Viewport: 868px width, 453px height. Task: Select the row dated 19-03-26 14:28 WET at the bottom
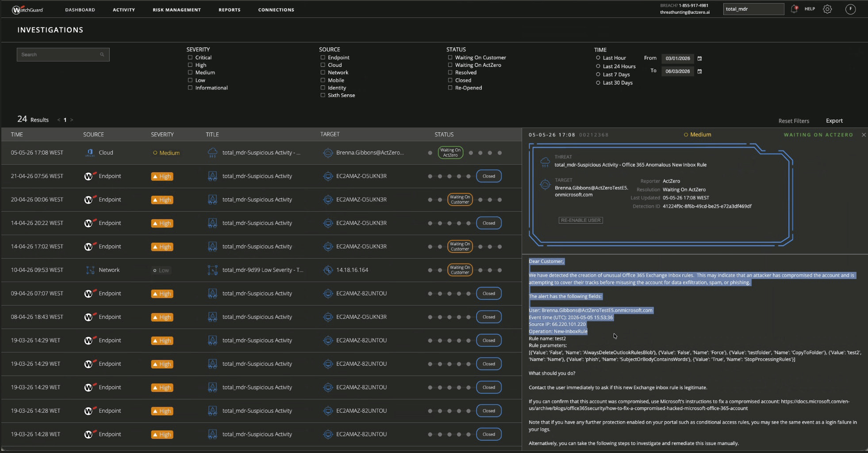261,434
